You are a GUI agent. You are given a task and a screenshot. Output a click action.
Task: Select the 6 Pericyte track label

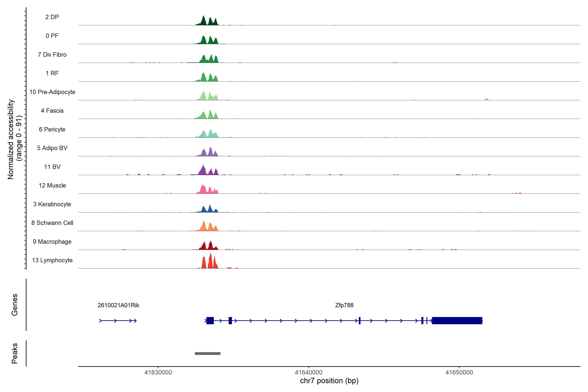tap(52, 129)
